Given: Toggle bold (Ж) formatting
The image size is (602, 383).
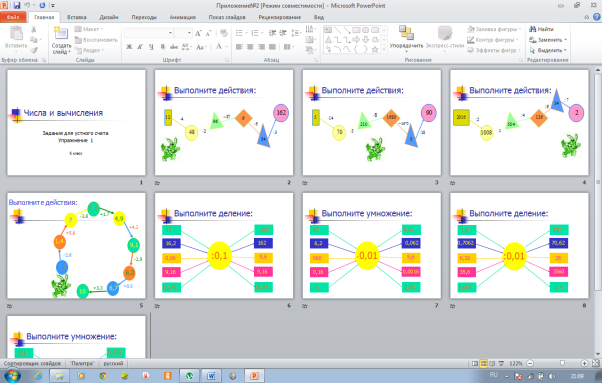Looking at the screenshot, I should (x=129, y=47).
